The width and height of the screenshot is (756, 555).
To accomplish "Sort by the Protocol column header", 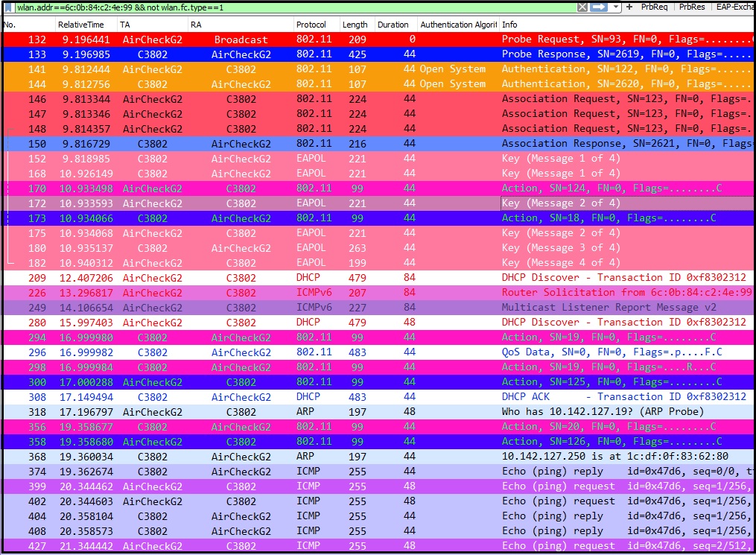I will [x=317, y=25].
